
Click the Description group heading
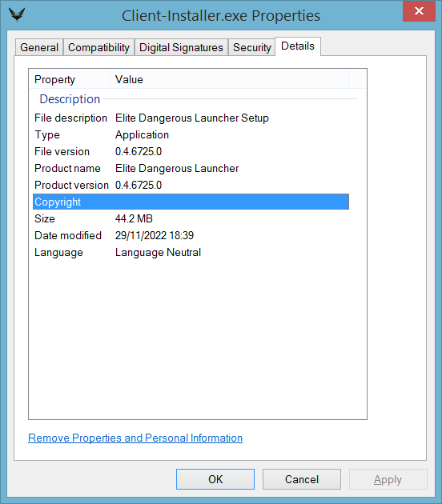[70, 99]
